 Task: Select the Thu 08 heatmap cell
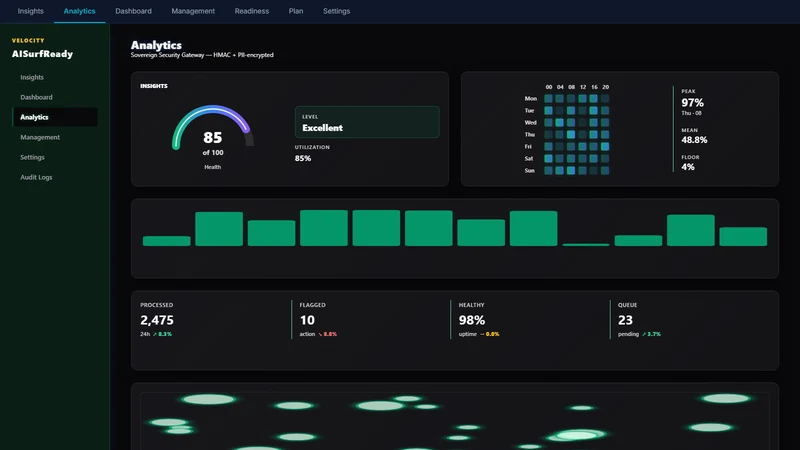tap(571, 135)
